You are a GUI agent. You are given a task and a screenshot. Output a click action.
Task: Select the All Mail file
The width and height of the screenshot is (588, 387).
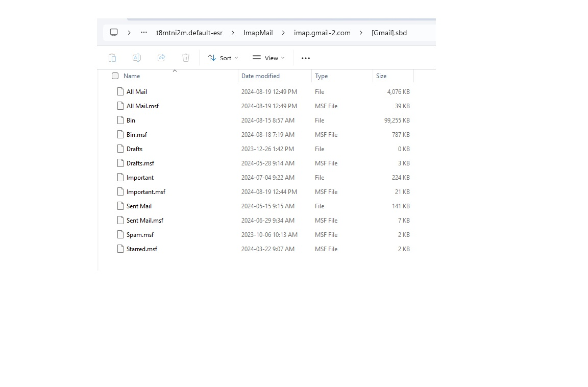coord(137,92)
